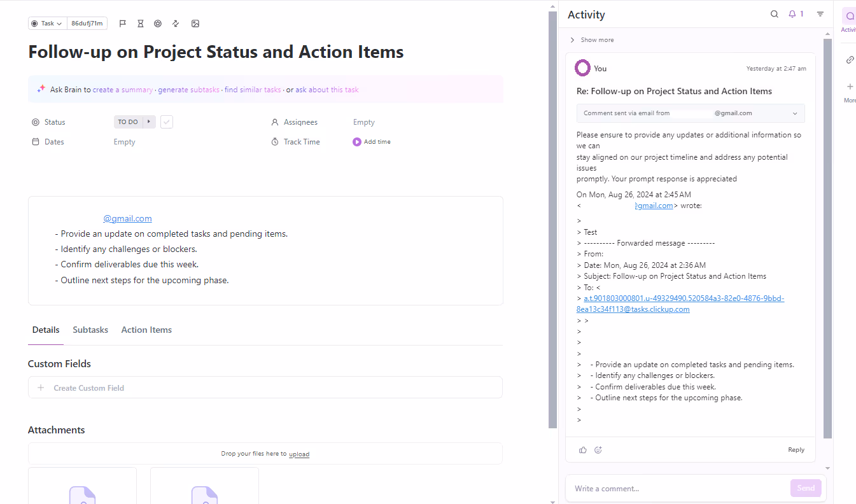
Task: Switch to the Action Items tab
Action: (x=146, y=330)
